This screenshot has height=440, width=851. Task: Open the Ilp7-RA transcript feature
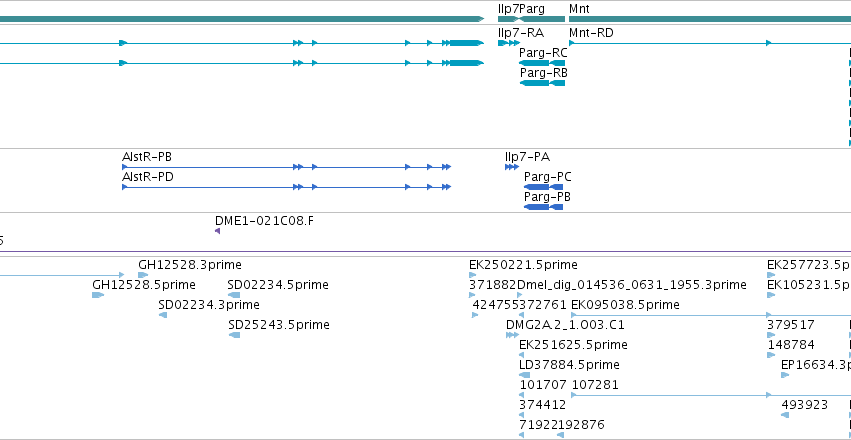(509, 43)
